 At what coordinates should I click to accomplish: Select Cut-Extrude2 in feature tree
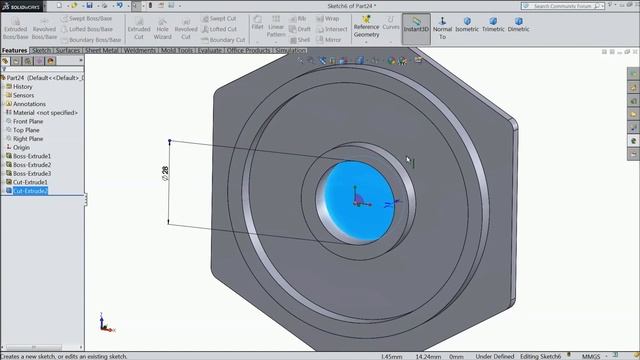[x=30, y=191]
